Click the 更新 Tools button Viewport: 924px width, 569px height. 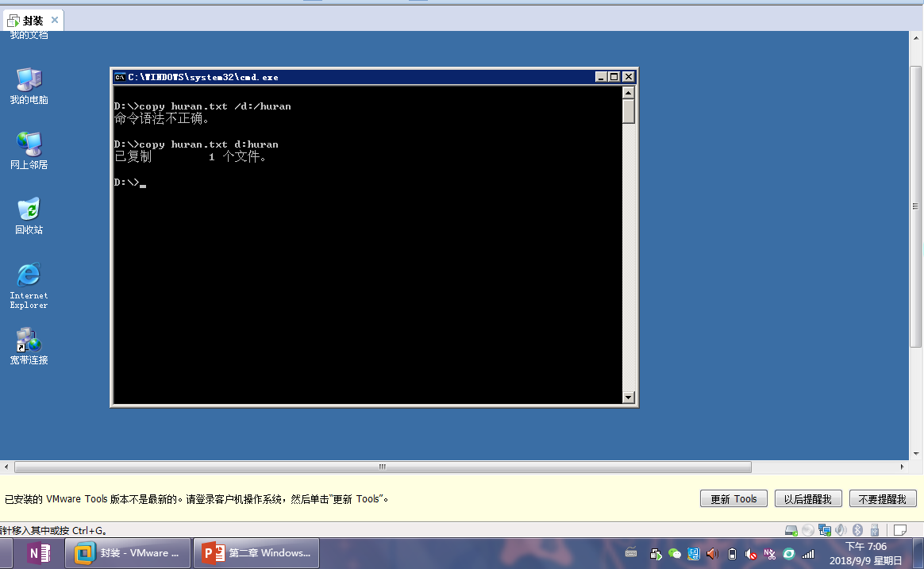pos(733,499)
